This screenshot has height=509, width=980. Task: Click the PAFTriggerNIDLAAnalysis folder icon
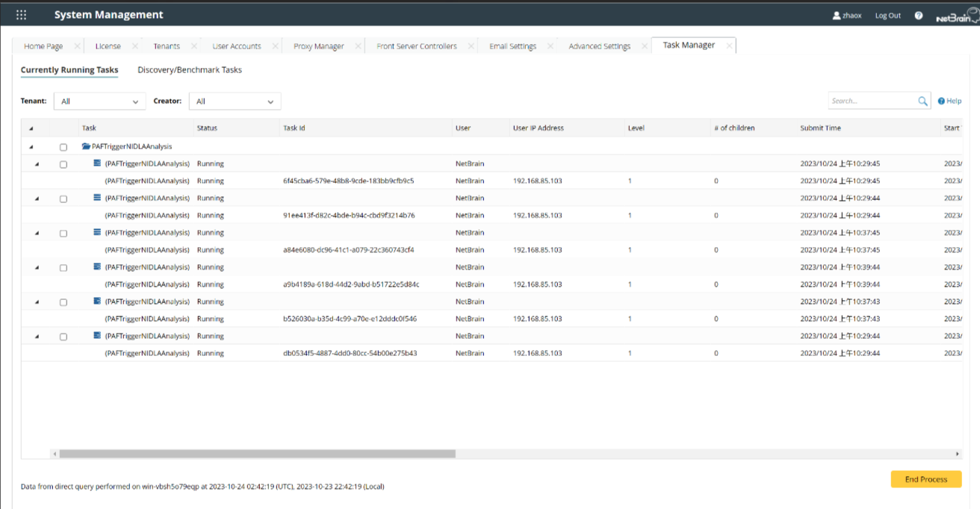coord(86,146)
